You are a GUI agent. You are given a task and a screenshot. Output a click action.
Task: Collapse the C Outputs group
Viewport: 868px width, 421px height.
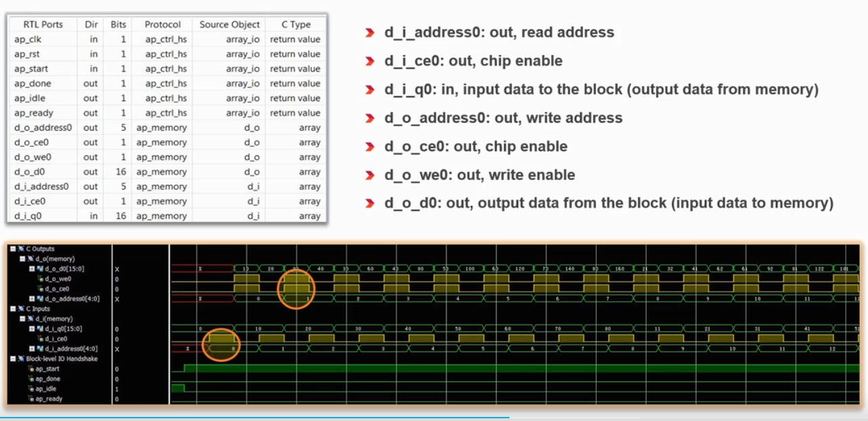click(x=14, y=249)
